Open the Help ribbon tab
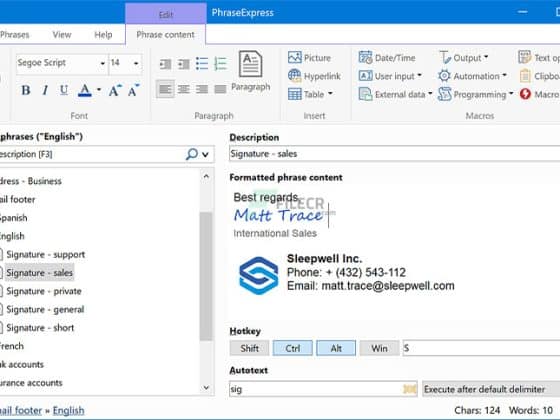The image size is (560, 420). (103, 35)
